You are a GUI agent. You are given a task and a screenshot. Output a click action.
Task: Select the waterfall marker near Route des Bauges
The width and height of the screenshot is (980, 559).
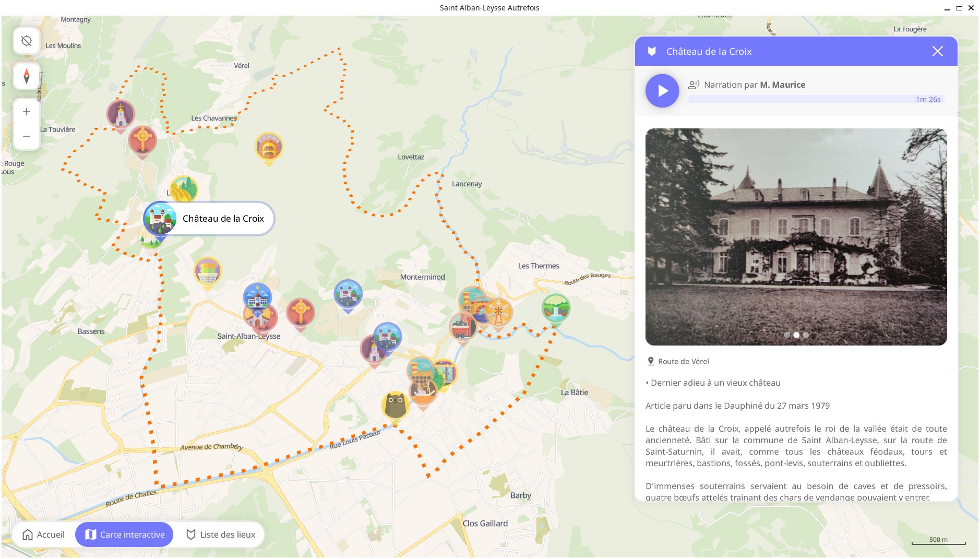[x=555, y=308]
